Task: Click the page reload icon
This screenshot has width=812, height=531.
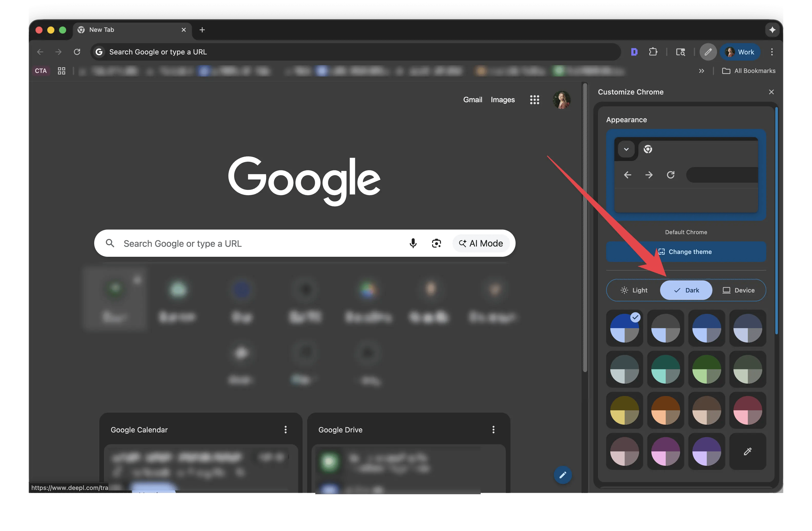Action: (77, 52)
